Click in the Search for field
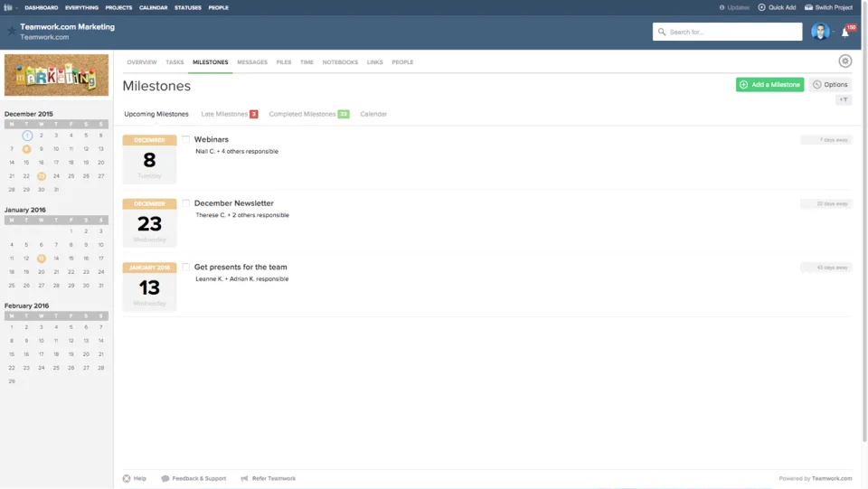The width and height of the screenshot is (868, 489). pyautogui.click(x=727, y=32)
